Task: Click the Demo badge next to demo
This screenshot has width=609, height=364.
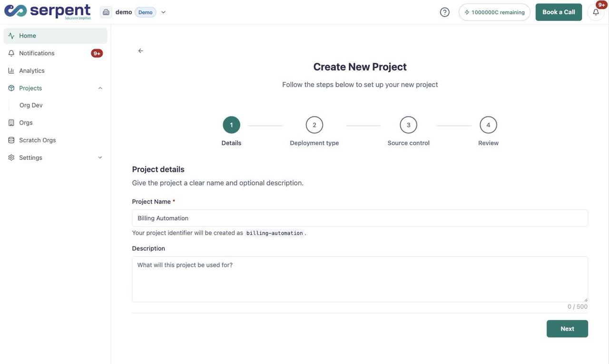Action: (x=146, y=12)
